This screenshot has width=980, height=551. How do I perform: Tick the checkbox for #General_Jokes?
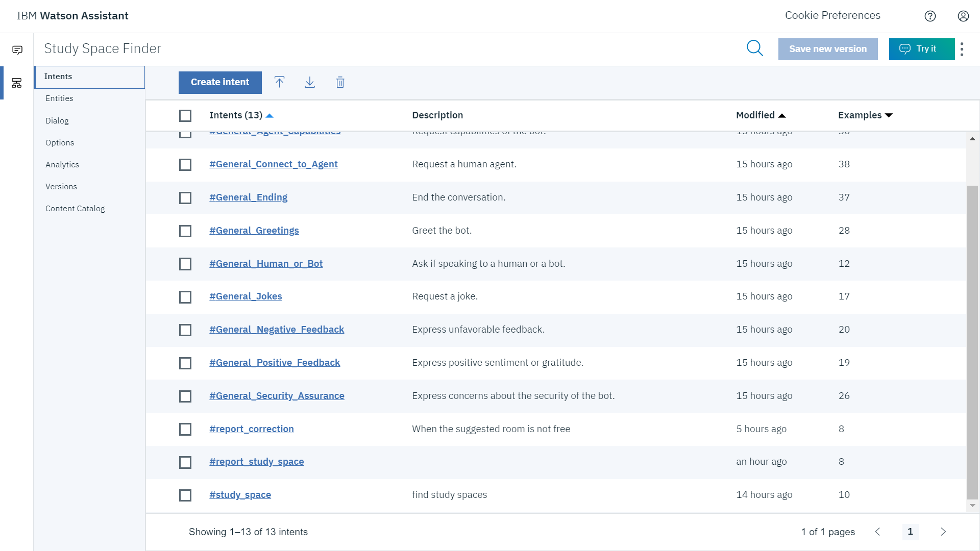[185, 297]
